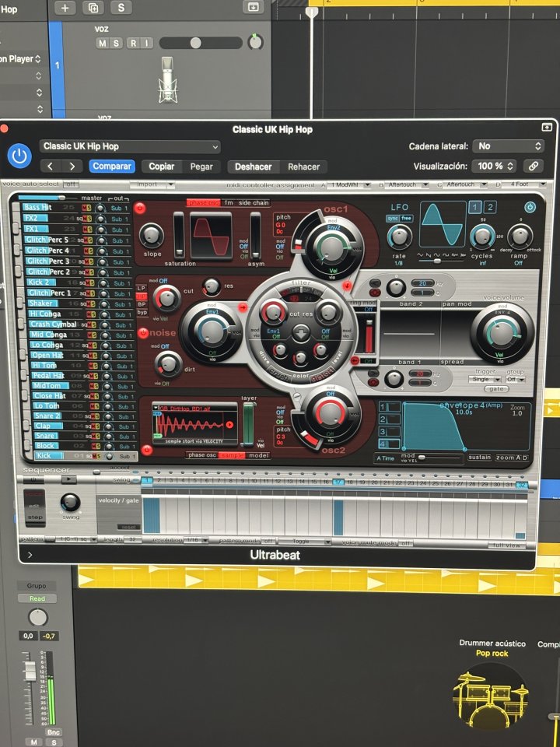Click the band 2 EQ type red button
The height and width of the screenshot is (747, 560).
[x=375, y=293]
